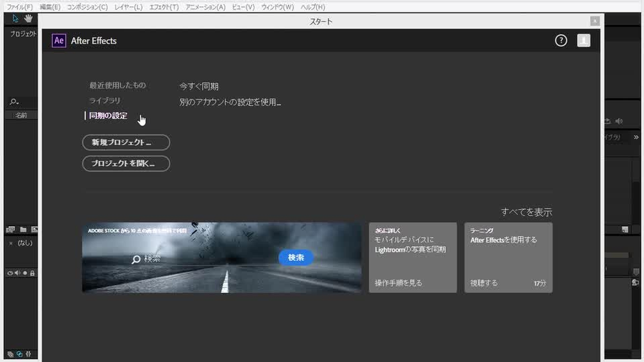Open the After Effectsを使用する learning card
This screenshot has height=362, width=644.
[508, 257]
